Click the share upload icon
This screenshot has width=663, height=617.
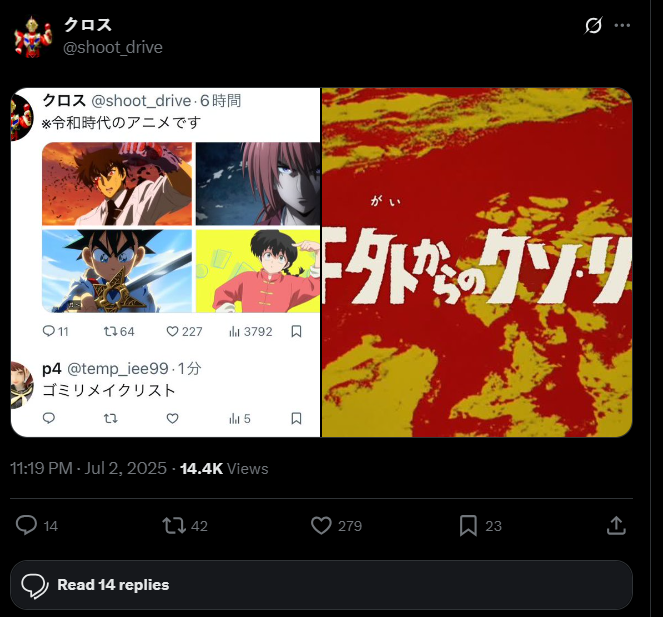coord(616,526)
